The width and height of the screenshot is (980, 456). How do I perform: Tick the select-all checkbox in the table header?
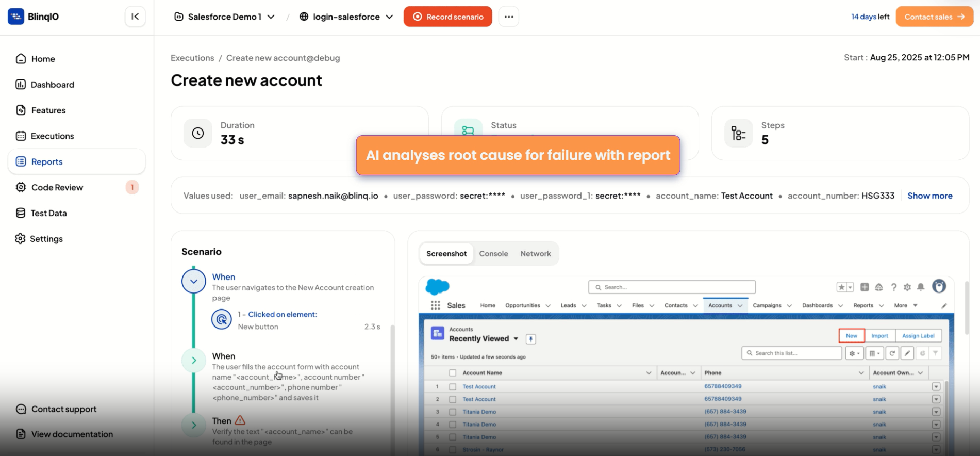tap(453, 373)
